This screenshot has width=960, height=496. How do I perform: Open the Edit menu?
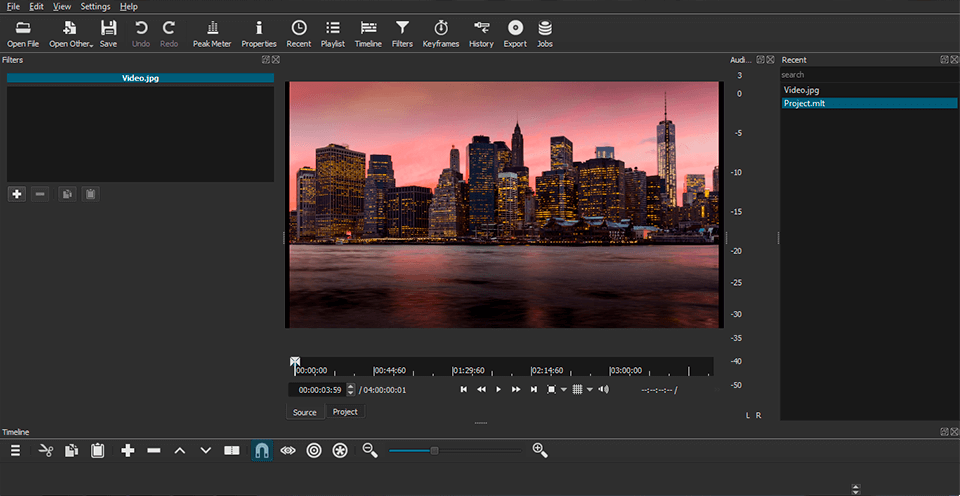click(x=36, y=6)
